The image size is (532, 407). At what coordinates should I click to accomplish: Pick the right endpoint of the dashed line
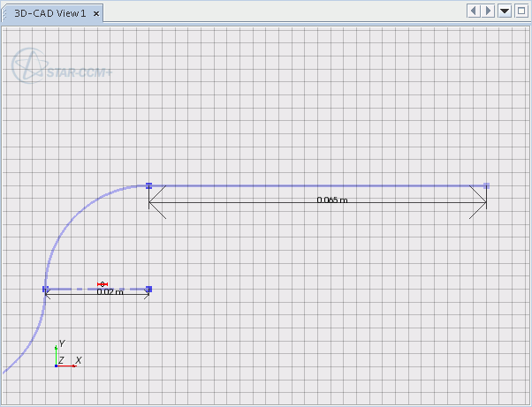(148, 289)
